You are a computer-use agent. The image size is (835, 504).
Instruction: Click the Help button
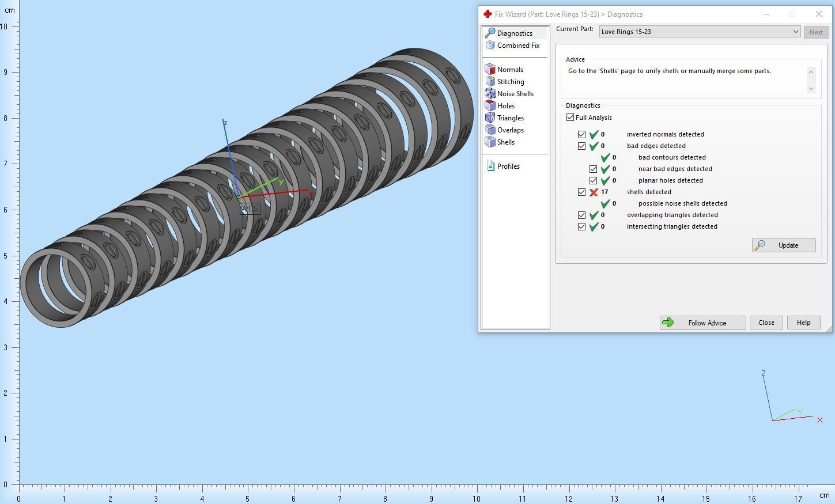(803, 323)
